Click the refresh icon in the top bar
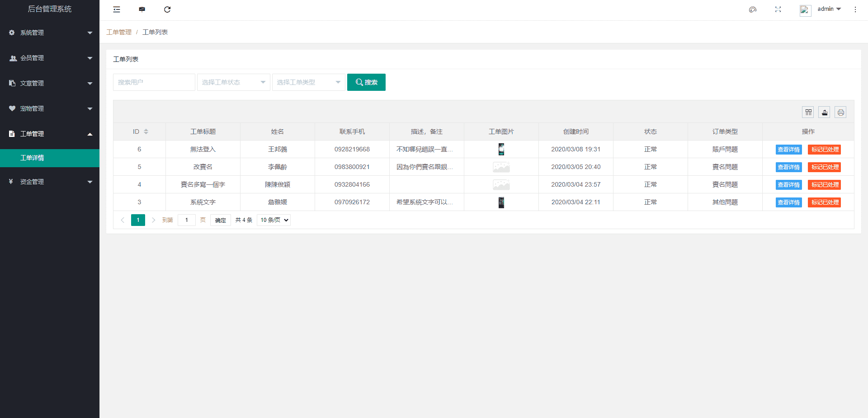This screenshot has width=868, height=418. 167,9
